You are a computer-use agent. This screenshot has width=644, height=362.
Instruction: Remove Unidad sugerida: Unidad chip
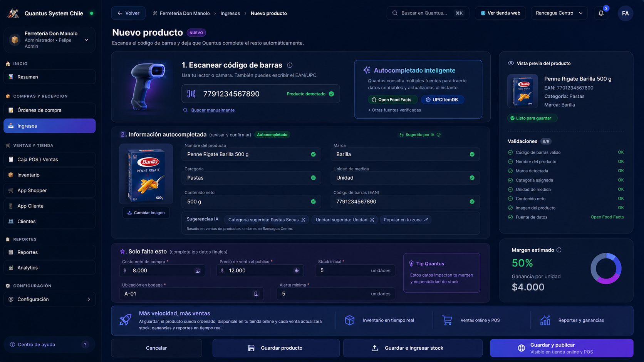[x=372, y=220]
